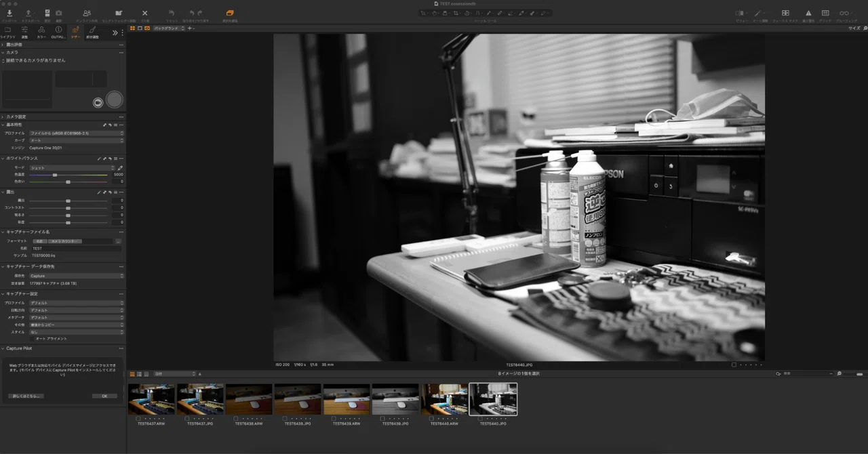
Task: Toggle the proofing glasses icon
Action: click(x=844, y=13)
